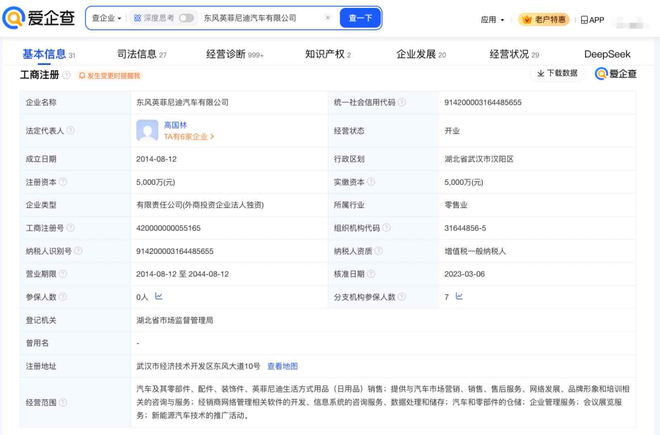Select the 成立日期 value 2014-08-12

point(156,159)
